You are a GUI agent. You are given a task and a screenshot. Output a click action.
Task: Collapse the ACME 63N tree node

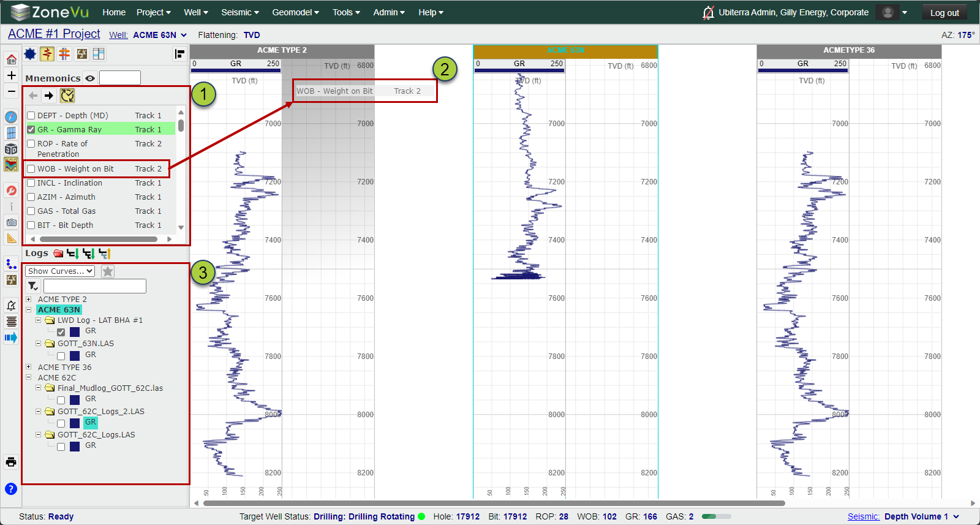(28, 310)
